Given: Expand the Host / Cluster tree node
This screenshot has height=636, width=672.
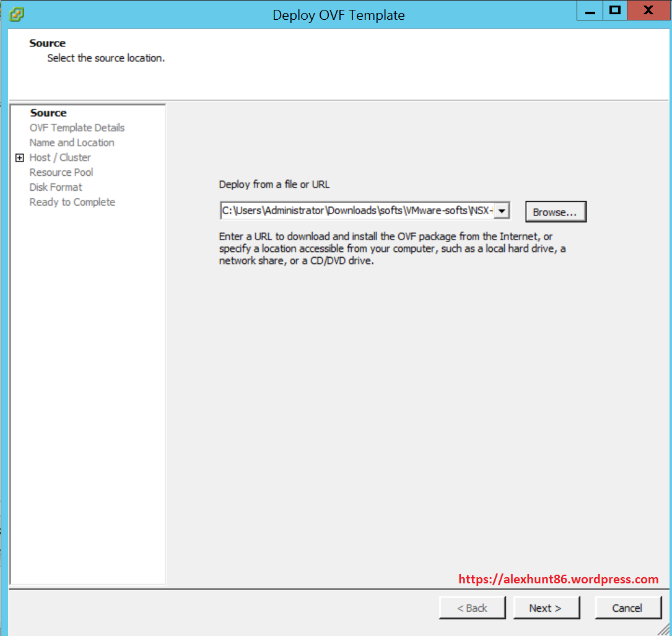Looking at the screenshot, I should point(19,158).
